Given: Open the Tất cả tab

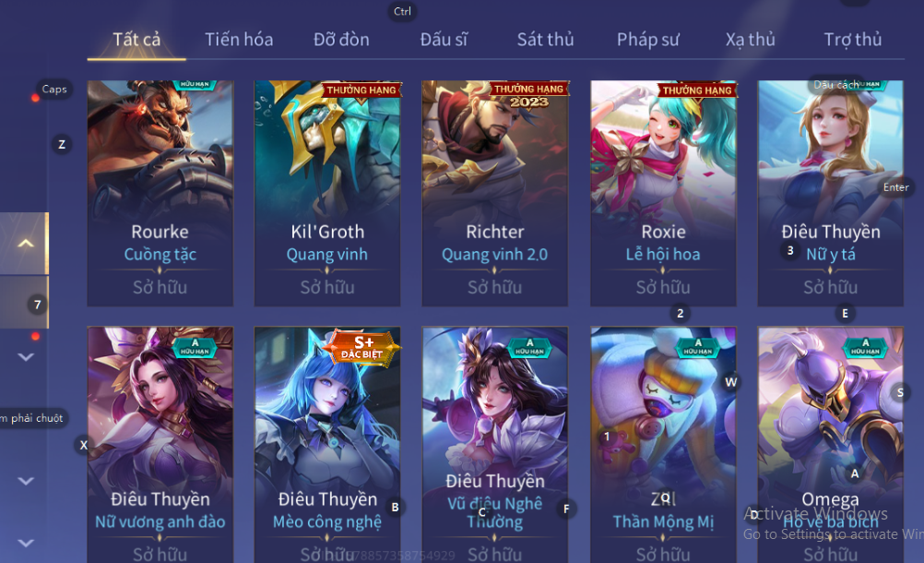Looking at the screenshot, I should pos(136,40).
